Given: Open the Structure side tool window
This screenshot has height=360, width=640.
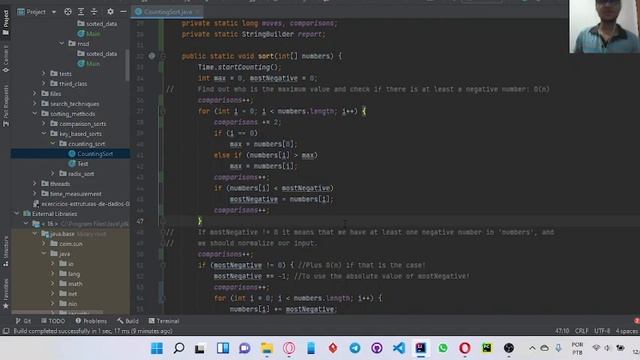Looking at the screenshot, I should [x=6, y=251].
